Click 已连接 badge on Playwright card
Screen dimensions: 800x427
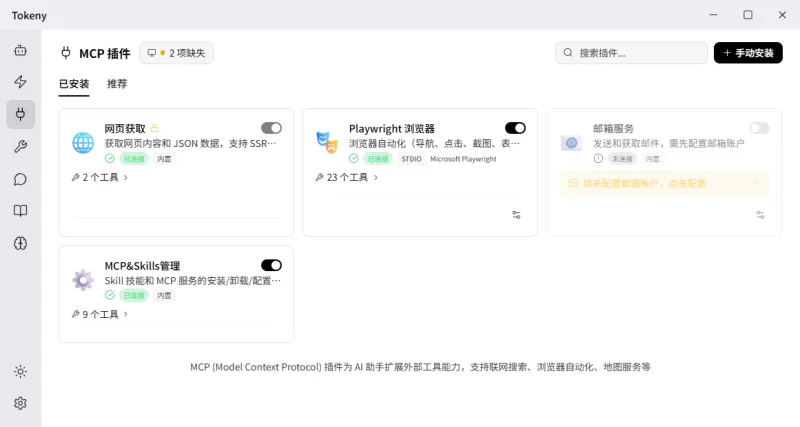pyautogui.click(x=378, y=159)
